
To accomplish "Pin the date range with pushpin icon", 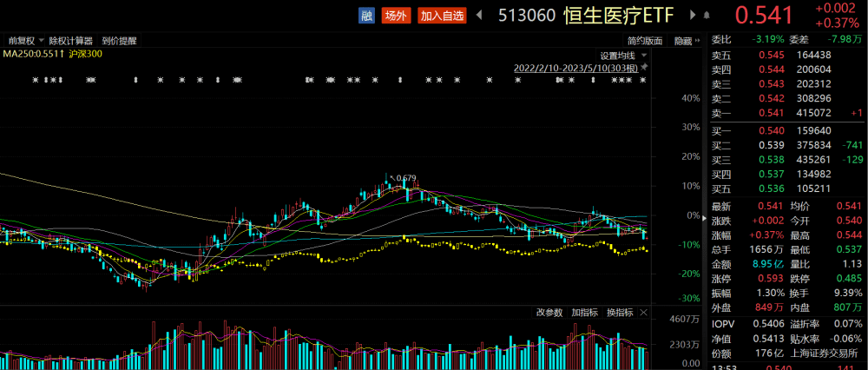I will (645, 67).
